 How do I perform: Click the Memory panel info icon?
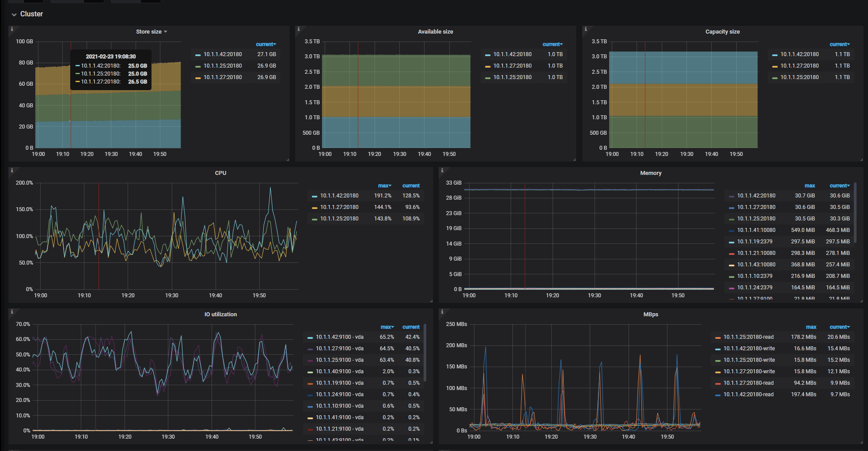click(442, 171)
